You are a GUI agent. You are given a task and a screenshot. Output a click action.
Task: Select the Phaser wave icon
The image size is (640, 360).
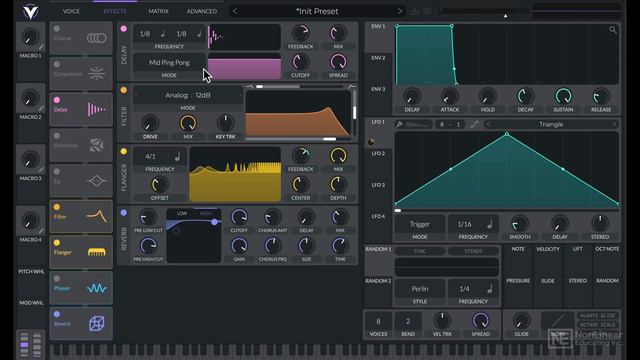(97, 288)
